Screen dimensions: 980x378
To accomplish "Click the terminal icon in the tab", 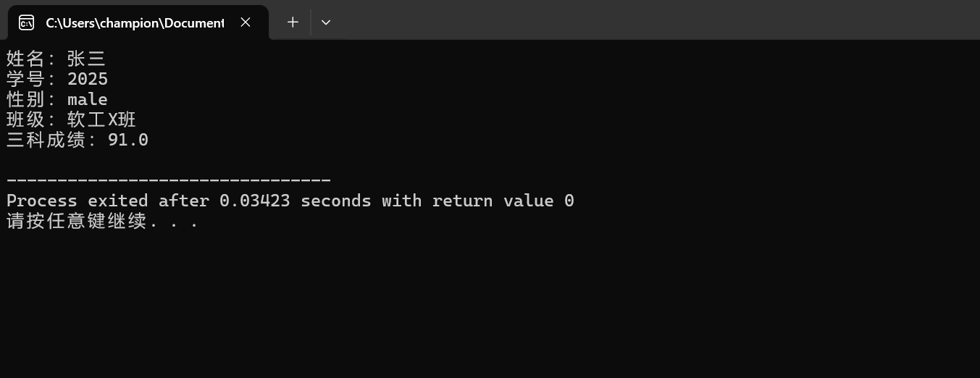I will pos(26,22).
